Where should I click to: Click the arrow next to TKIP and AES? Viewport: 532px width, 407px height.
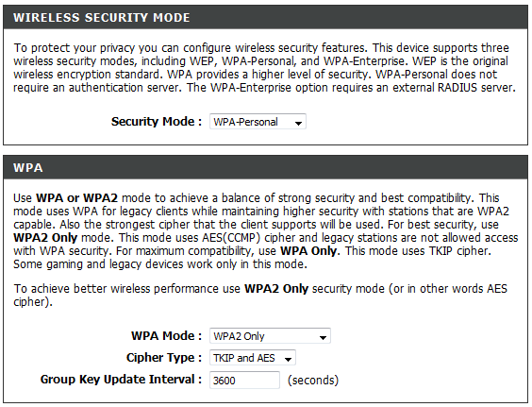[288, 359]
